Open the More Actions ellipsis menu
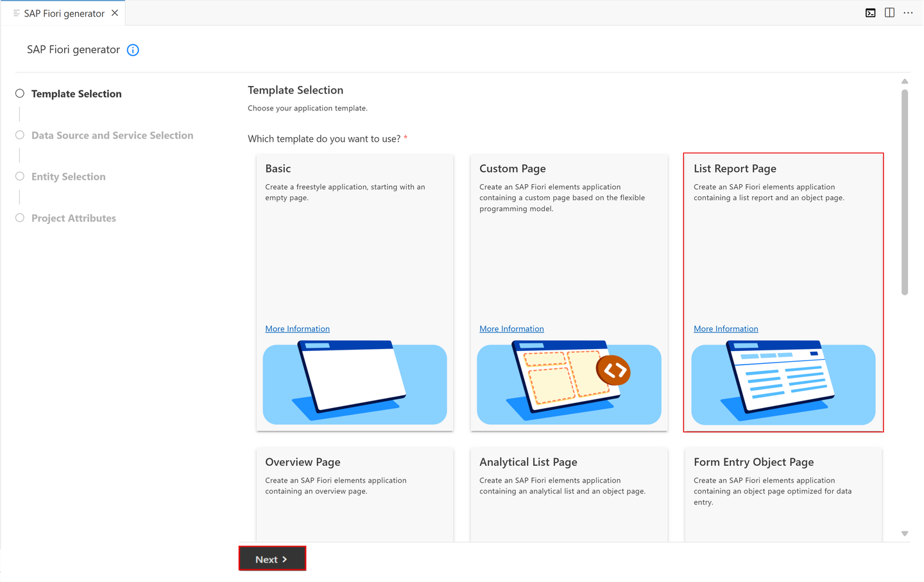This screenshot has width=924, height=582. coord(908,13)
